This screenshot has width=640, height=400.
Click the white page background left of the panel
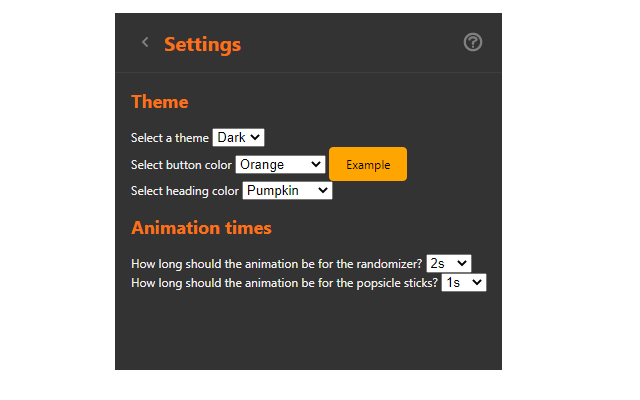coord(57,200)
